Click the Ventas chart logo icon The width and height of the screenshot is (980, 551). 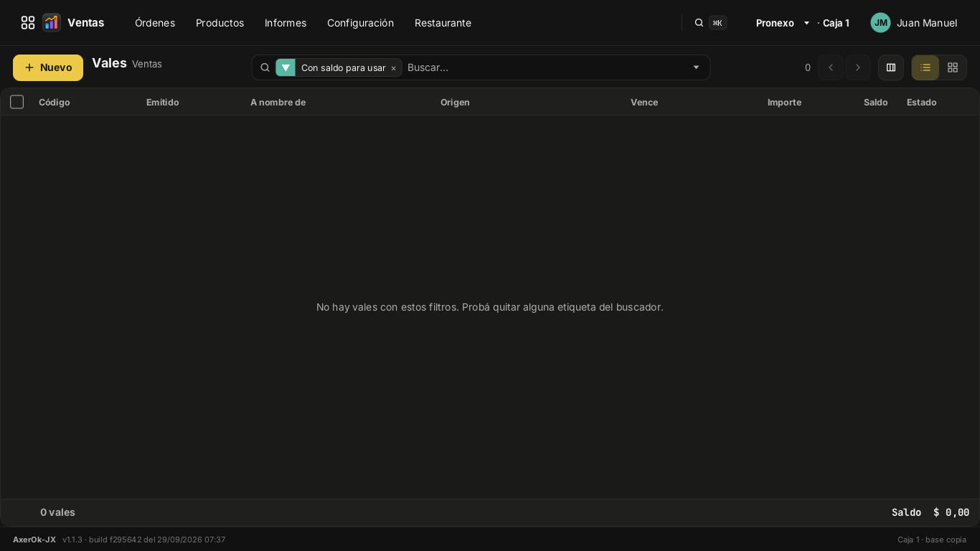(51, 23)
